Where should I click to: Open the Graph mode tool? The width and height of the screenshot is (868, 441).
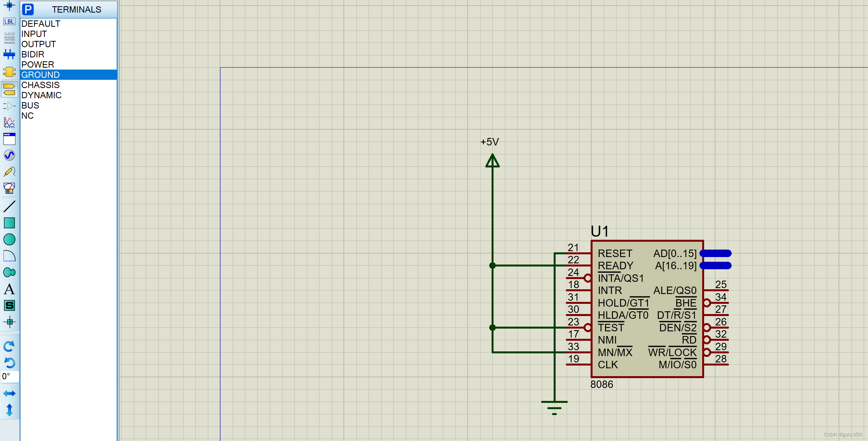pyautogui.click(x=9, y=122)
